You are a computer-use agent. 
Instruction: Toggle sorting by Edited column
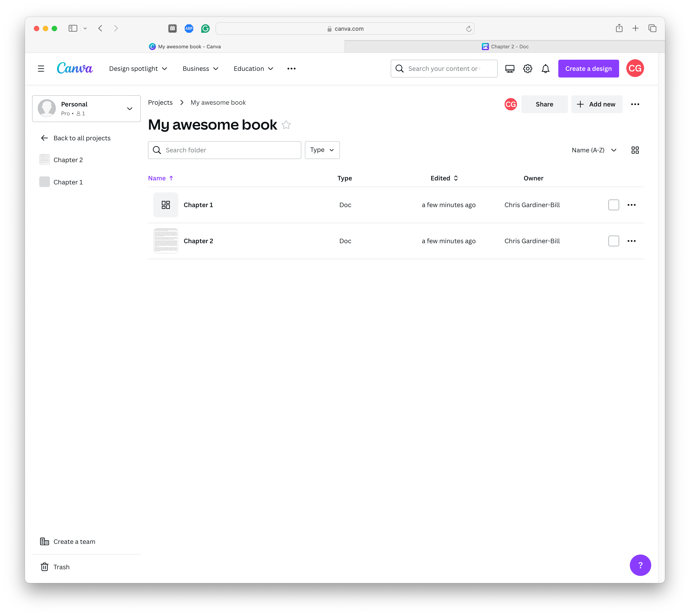(444, 178)
